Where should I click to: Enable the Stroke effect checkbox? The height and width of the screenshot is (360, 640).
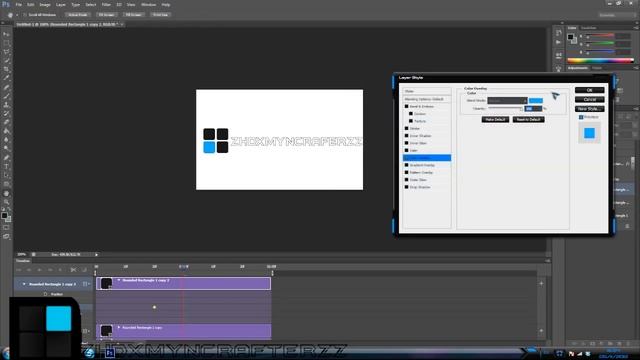pyautogui.click(x=406, y=128)
